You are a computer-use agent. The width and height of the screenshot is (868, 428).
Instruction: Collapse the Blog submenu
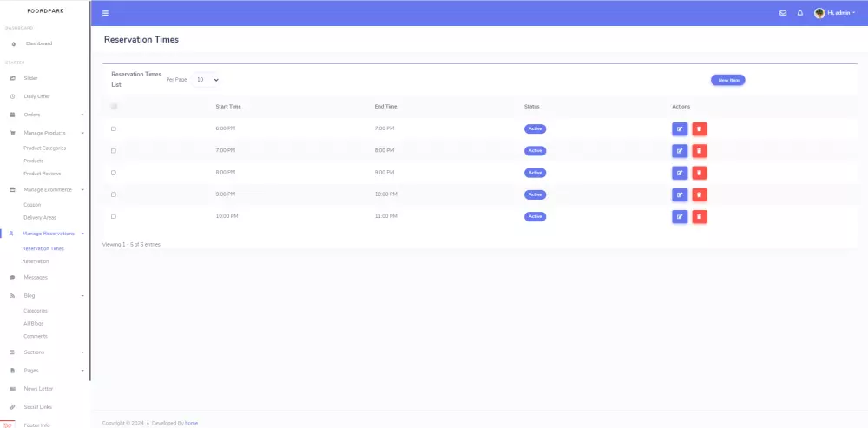coord(82,296)
